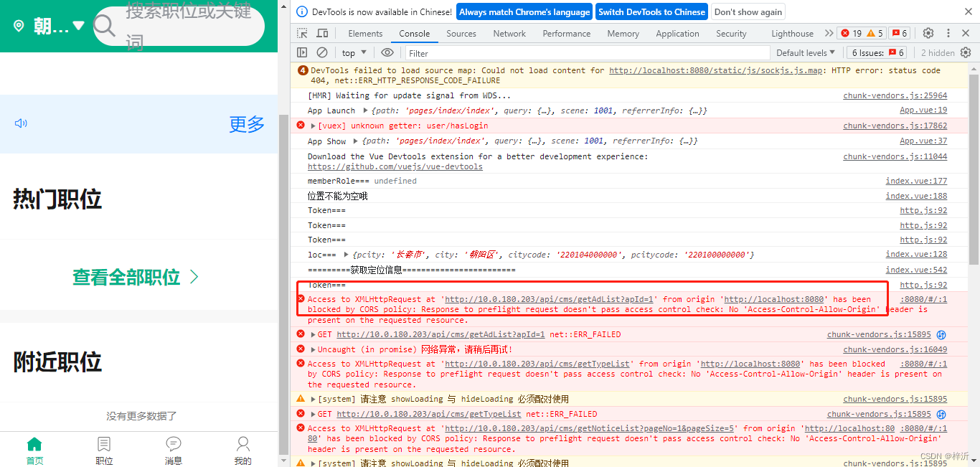
Task: Show the console sidebar icon
Action: 302,52
